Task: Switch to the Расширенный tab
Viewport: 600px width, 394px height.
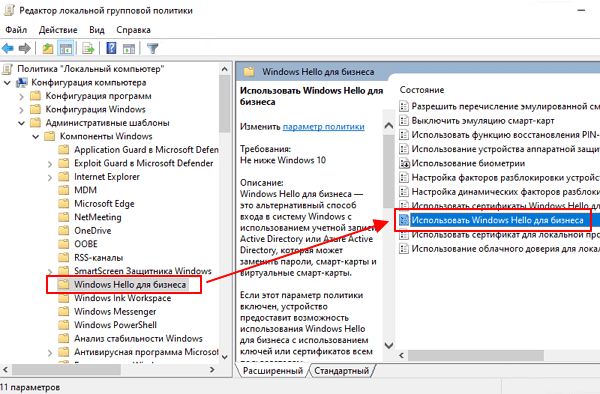Action: (x=272, y=371)
